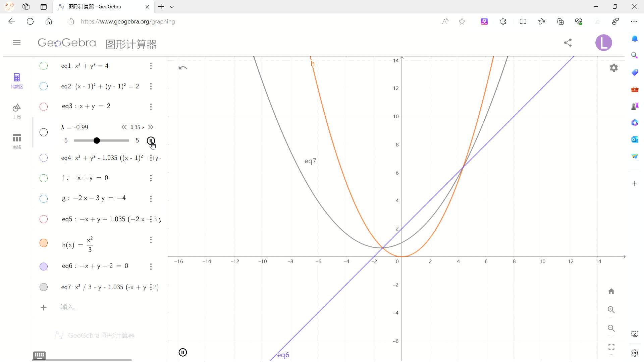644x362 pixels.
Task: Switch to the Tools tab
Action: (x=17, y=111)
